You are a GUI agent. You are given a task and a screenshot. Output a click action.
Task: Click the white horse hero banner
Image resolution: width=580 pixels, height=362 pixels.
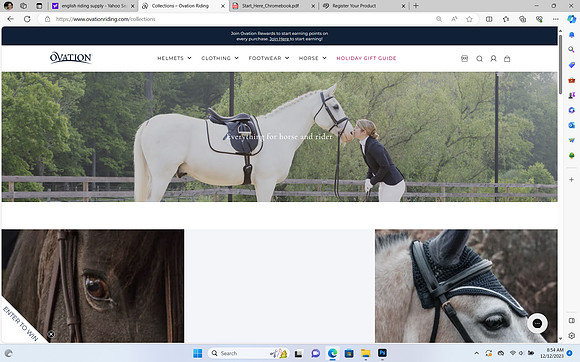point(279,137)
